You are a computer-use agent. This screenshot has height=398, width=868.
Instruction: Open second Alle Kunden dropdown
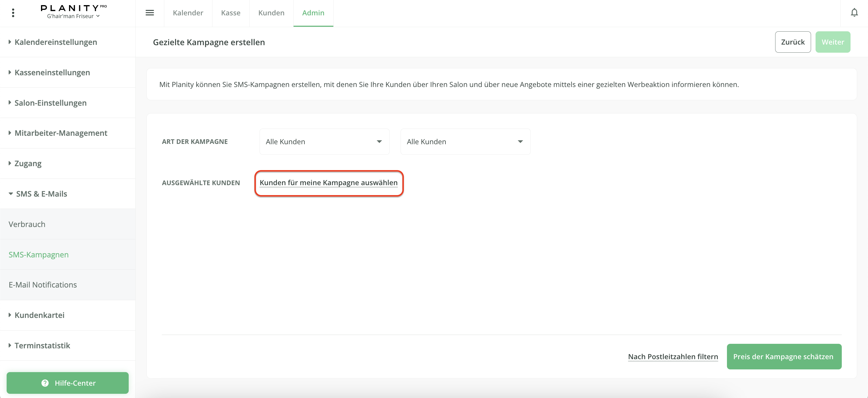(x=465, y=142)
